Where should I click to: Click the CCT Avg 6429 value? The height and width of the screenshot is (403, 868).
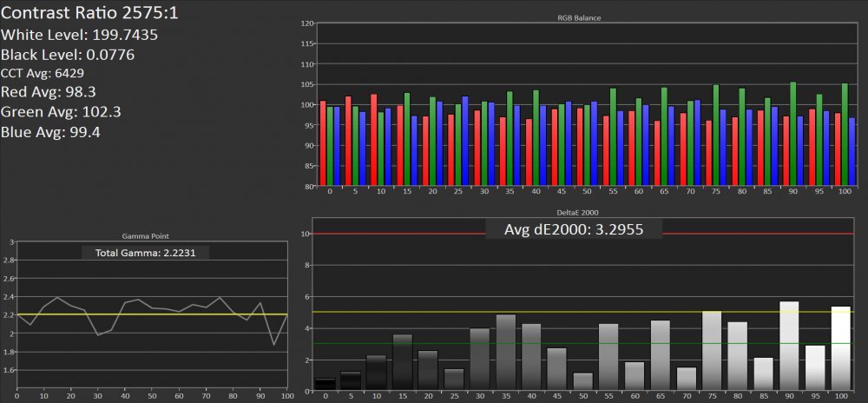43,74
